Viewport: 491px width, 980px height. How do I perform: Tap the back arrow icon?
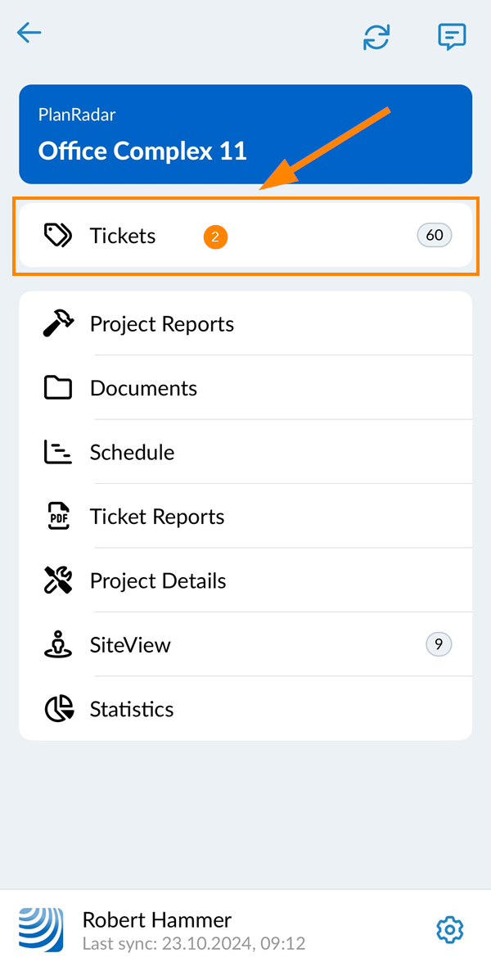(x=29, y=34)
